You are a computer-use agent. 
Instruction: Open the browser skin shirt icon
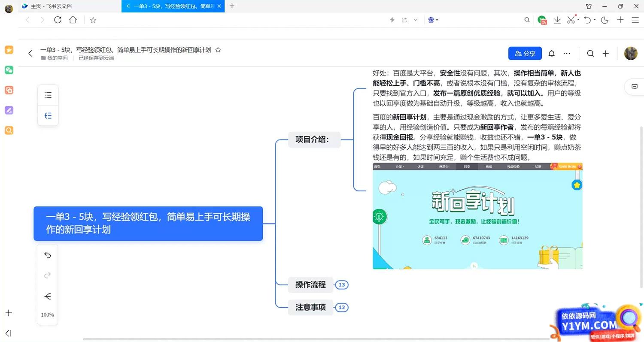[589, 6]
